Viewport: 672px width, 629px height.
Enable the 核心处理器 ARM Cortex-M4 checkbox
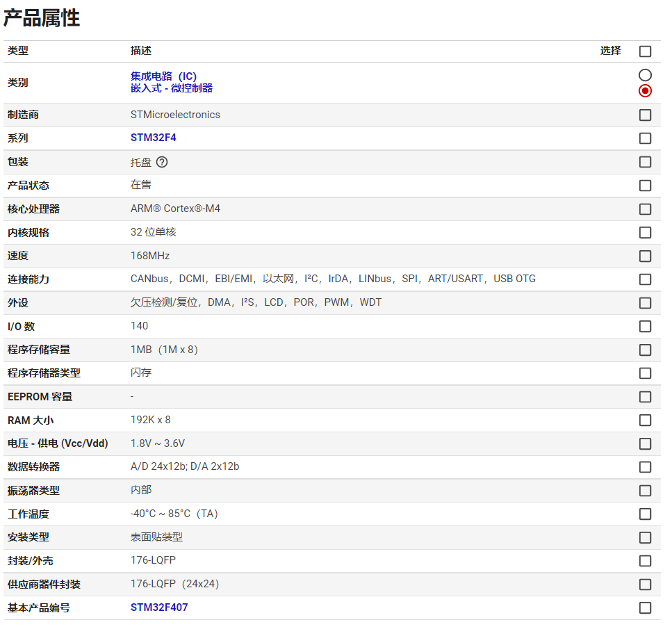click(x=645, y=209)
